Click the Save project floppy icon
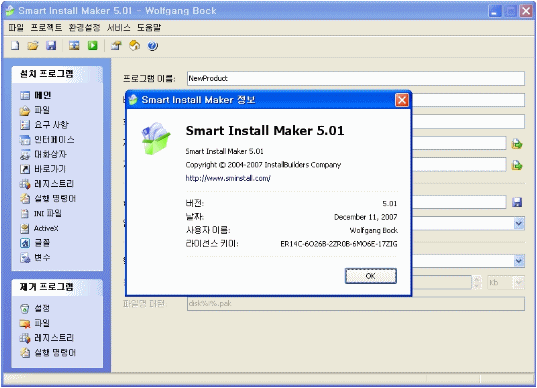 pyautogui.click(x=51, y=46)
